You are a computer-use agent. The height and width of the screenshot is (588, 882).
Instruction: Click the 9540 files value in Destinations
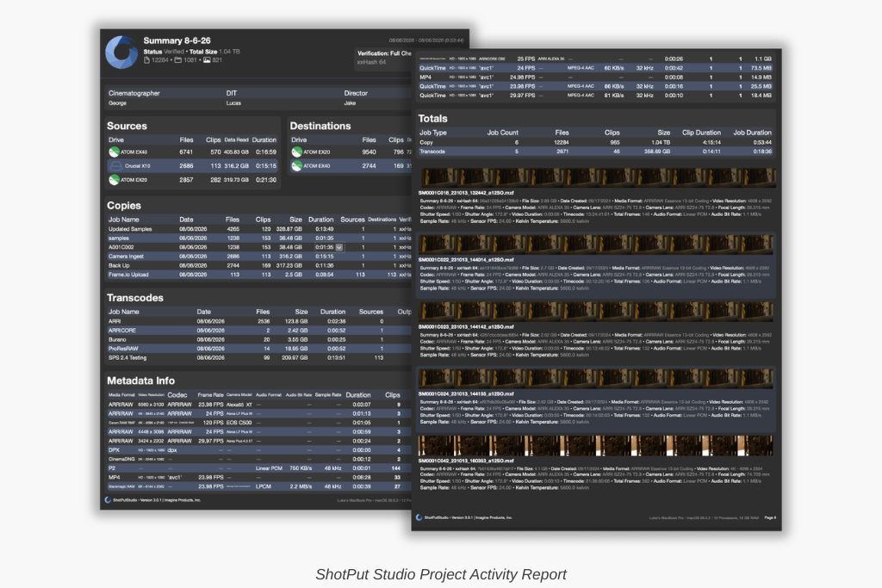369,152
